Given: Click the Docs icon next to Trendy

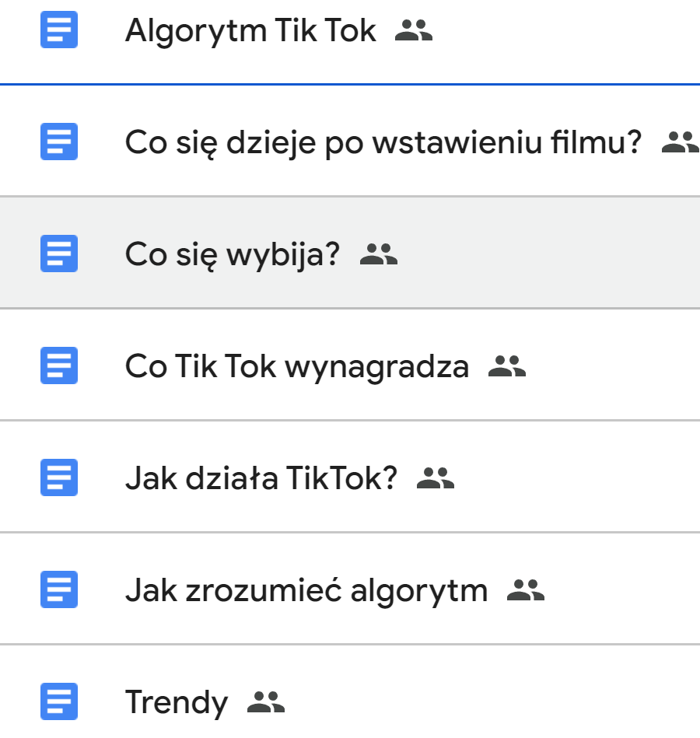Looking at the screenshot, I should [59, 702].
